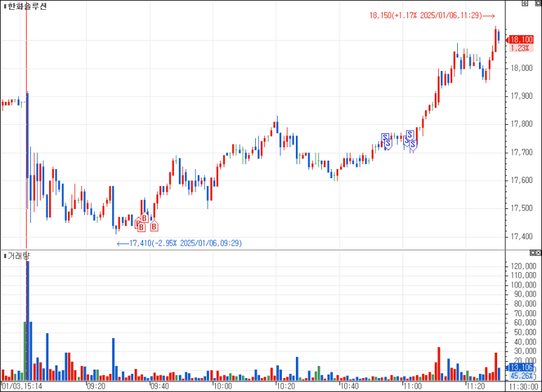Click the 17,800 price axis label
This screenshot has width=542, height=392.
[x=522, y=123]
